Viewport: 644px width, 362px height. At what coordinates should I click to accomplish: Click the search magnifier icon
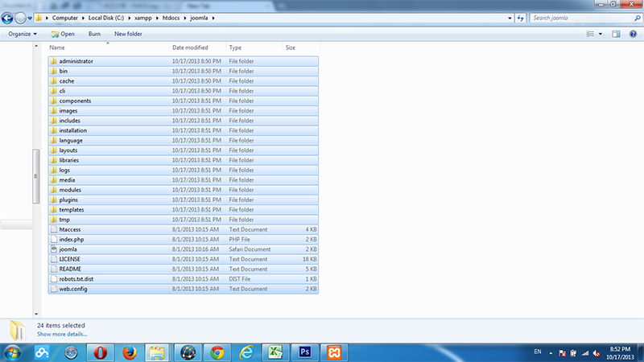(x=637, y=18)
